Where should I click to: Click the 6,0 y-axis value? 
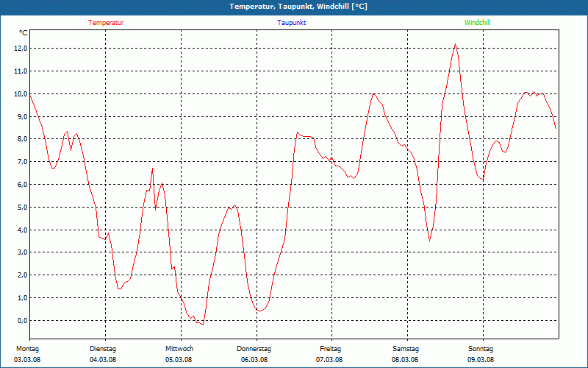pyautogui.click(x=22, y=185)
